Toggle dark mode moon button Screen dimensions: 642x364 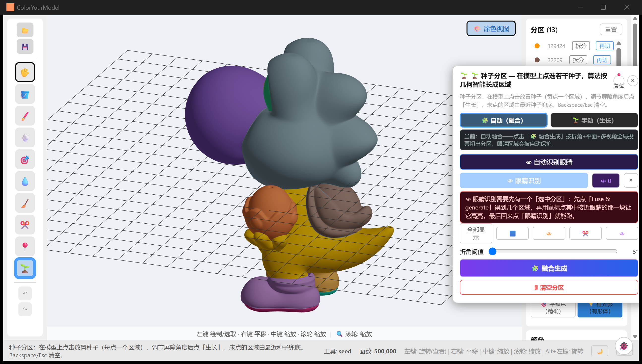point(599,351)
